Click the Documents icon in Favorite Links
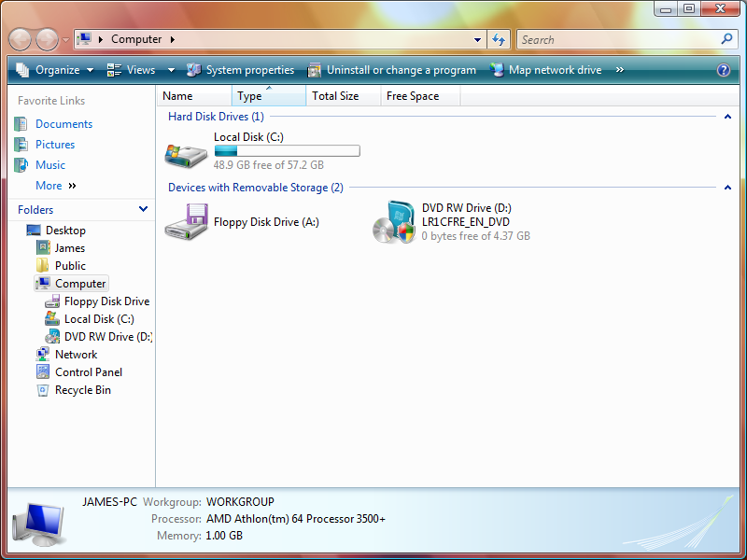Image resolution: width=747 pixels, height=560 pixels. pyautogui.click(x=21, y=124)
